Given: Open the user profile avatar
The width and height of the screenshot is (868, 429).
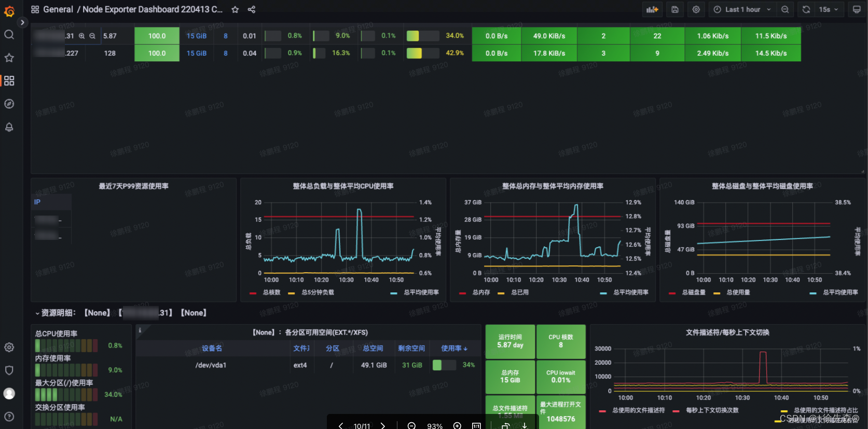Looking at the screenshot, I should 9,394.
